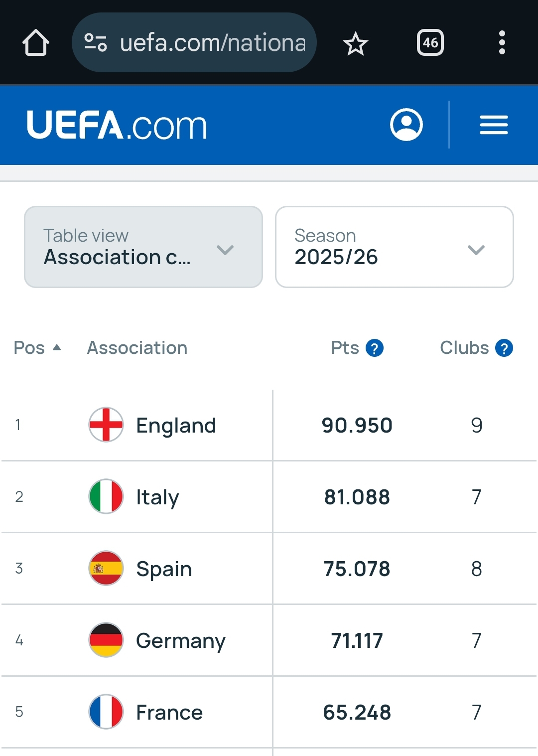Click the Pts help question mark icon
This screenshot has height=756, width=538.
(x=375, y=348)
